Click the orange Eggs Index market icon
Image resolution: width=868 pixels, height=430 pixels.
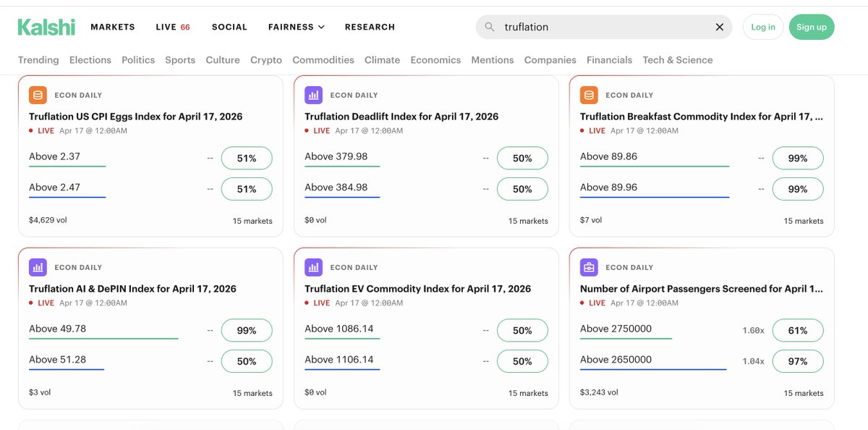pos(38,95)
